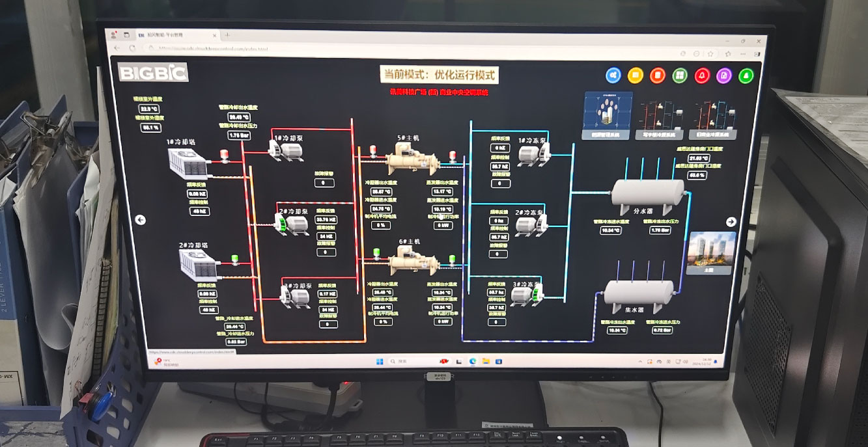Toggle the green valve left of 6# 主机

(x=374, y=254)
